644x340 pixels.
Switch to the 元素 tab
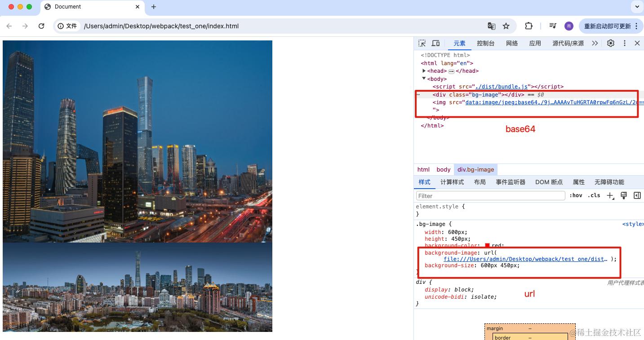tap(459, 43)
